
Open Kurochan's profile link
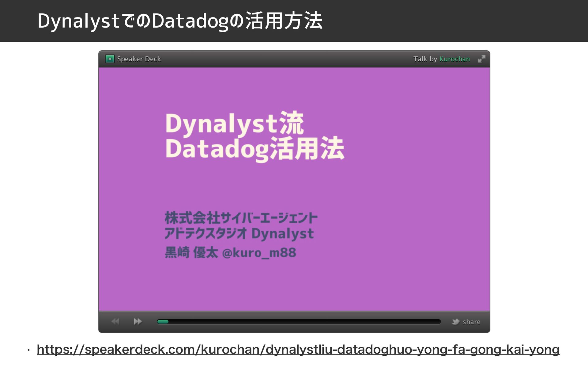454,59
